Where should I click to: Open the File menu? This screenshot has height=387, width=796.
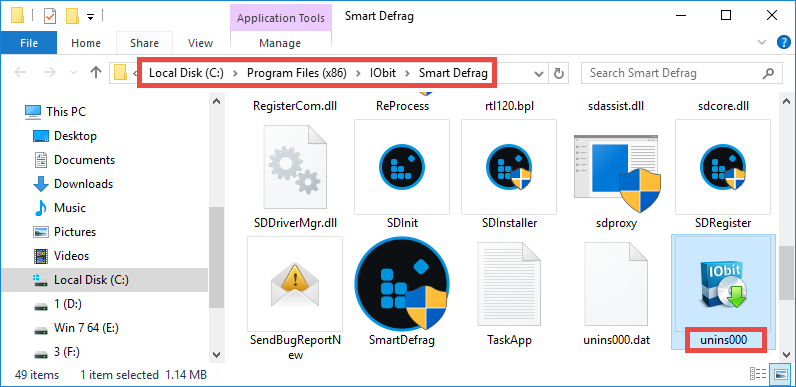(29, 43)
